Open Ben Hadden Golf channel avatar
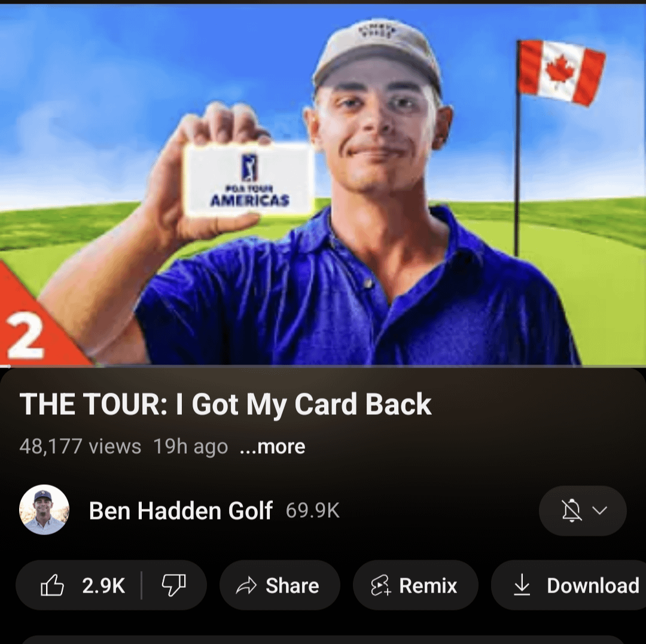Image resolution: width=646 pixels, height=644 pixels. [44, 511]
